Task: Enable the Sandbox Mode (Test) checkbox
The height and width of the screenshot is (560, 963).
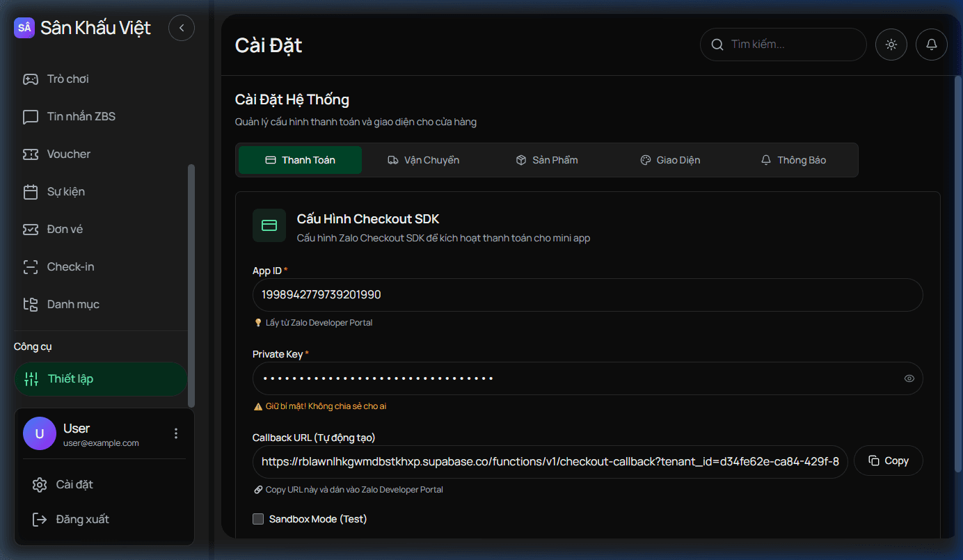Action: point(258,519)
